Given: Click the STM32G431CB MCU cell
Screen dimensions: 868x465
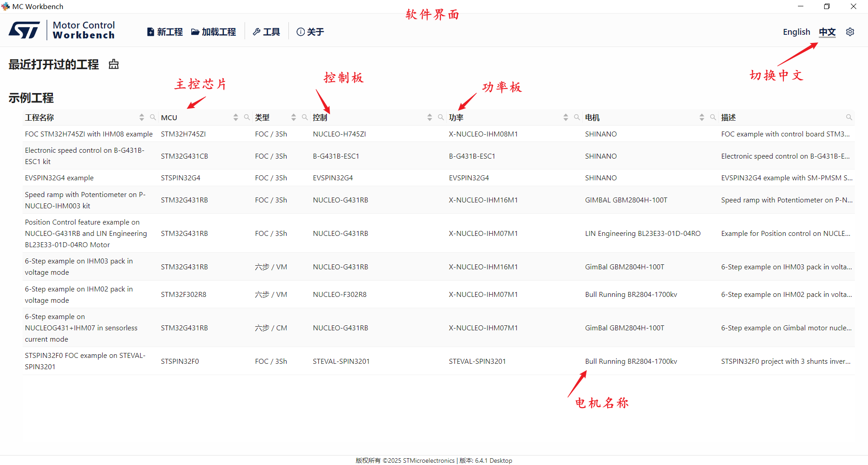Looking at the screenshot, I should [184, 156].
